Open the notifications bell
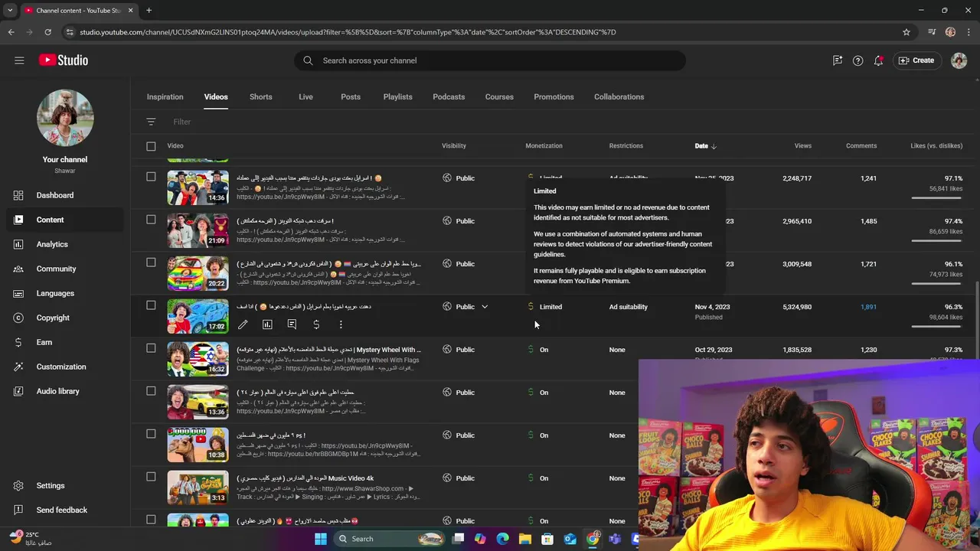 [x=878, y=60]
